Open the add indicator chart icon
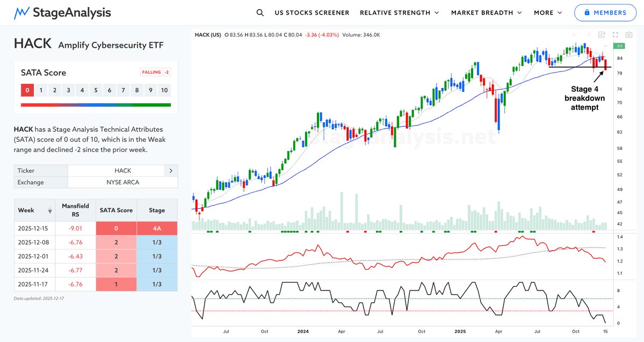Viewport: 644px width, 342px height. tap(602, 35)
